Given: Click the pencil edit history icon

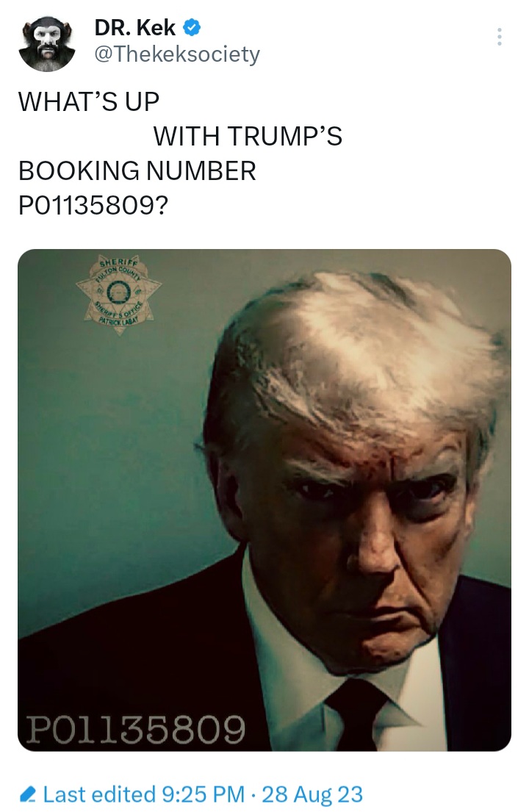Looking at the screenshot, I should tap(27, 794).
